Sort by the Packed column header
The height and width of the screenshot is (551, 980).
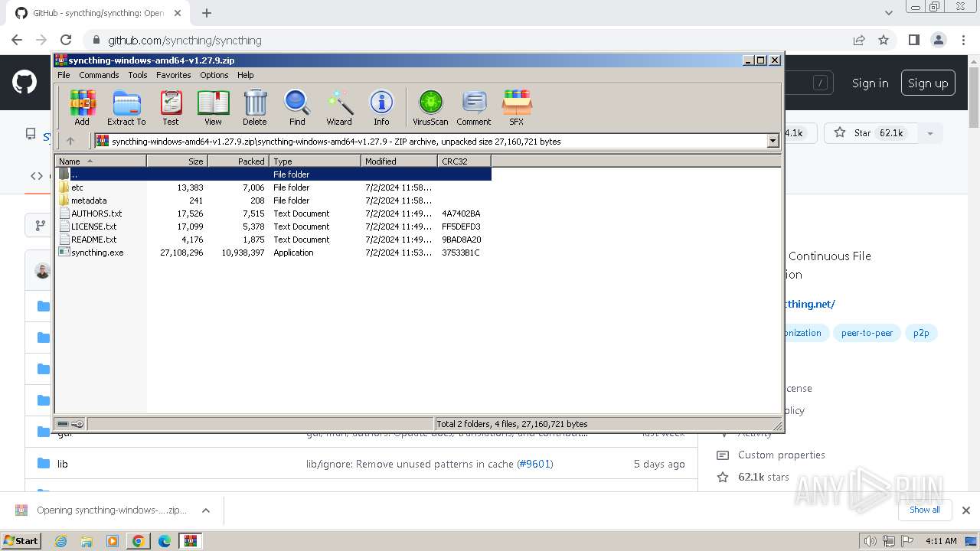238,161
